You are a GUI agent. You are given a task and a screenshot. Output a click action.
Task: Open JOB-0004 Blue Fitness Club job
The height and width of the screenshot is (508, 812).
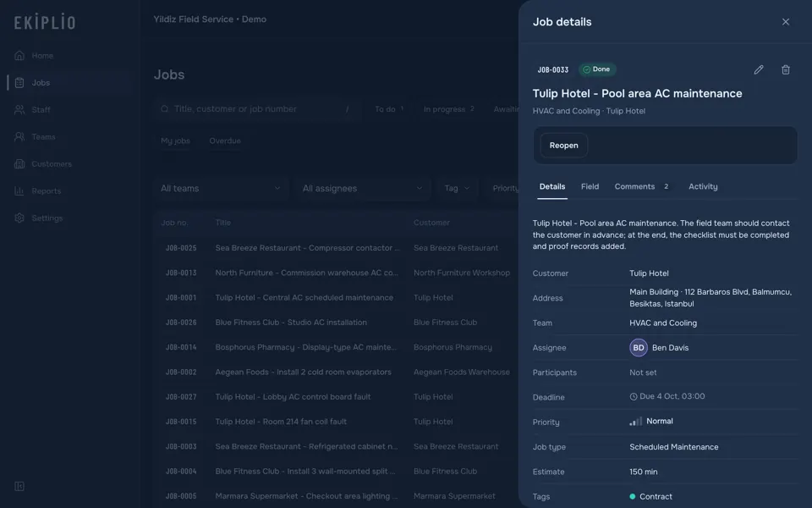click(337, 472)
